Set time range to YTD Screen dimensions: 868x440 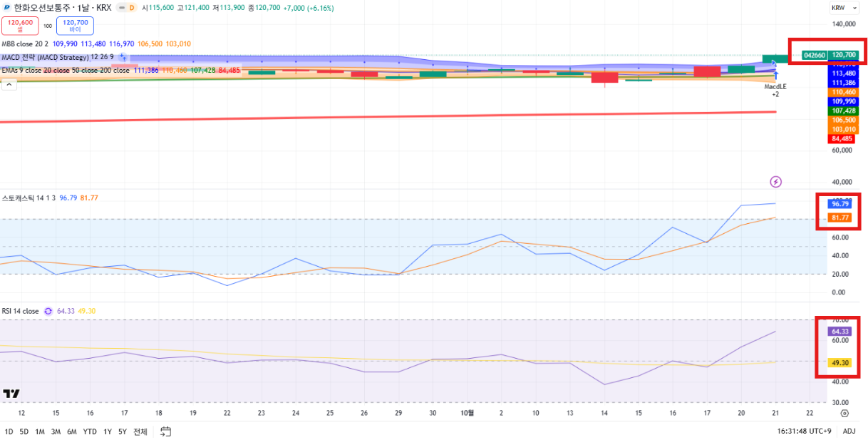point(90,431)
